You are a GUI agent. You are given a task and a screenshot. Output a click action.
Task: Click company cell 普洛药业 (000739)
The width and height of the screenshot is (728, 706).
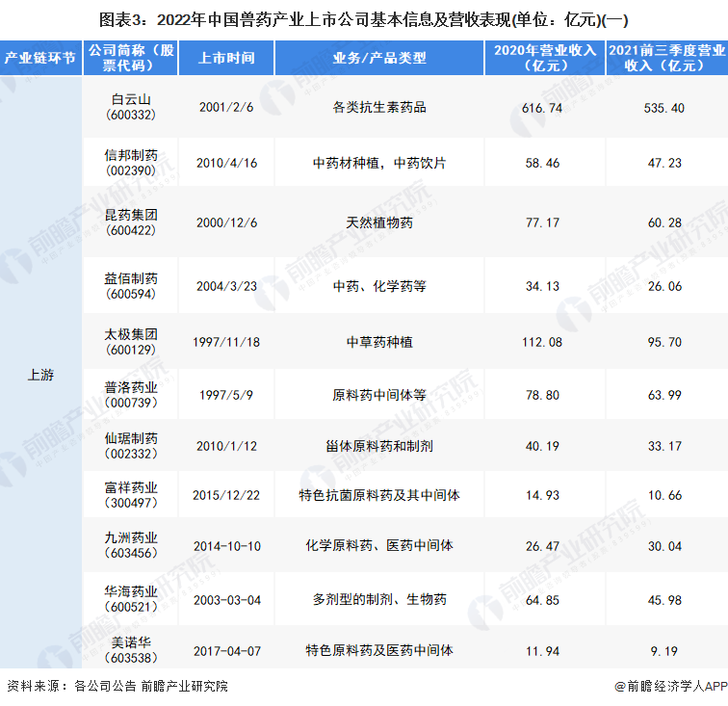131,394
